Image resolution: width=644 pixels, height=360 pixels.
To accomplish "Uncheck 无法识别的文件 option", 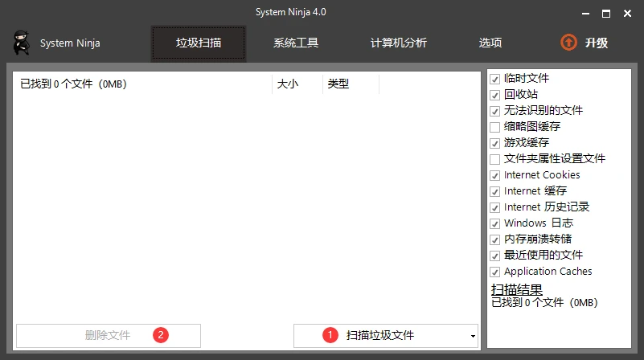I will tap(495, 111).
